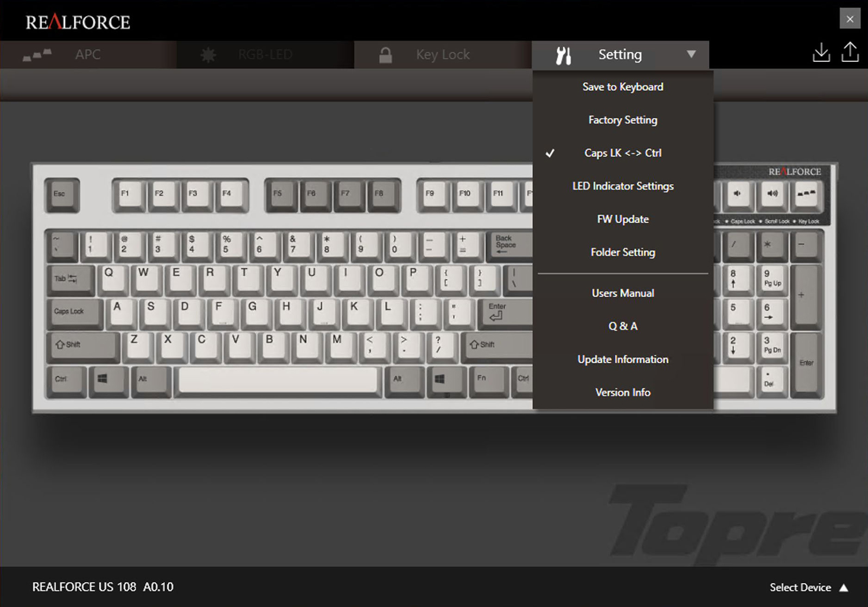Open the Key Lock tab
The width and height of the screenshot is (868, 607).
coord(443,55)
